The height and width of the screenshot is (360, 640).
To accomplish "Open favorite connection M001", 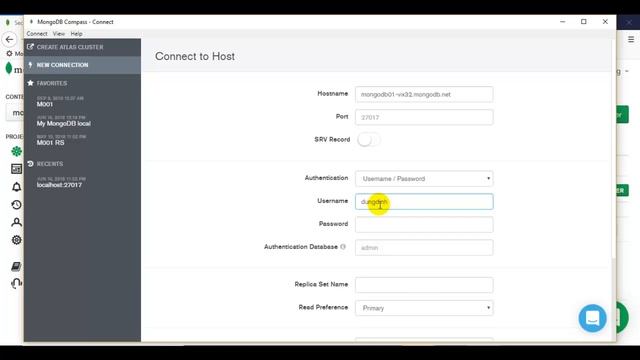I will click(x=45, y=104).
